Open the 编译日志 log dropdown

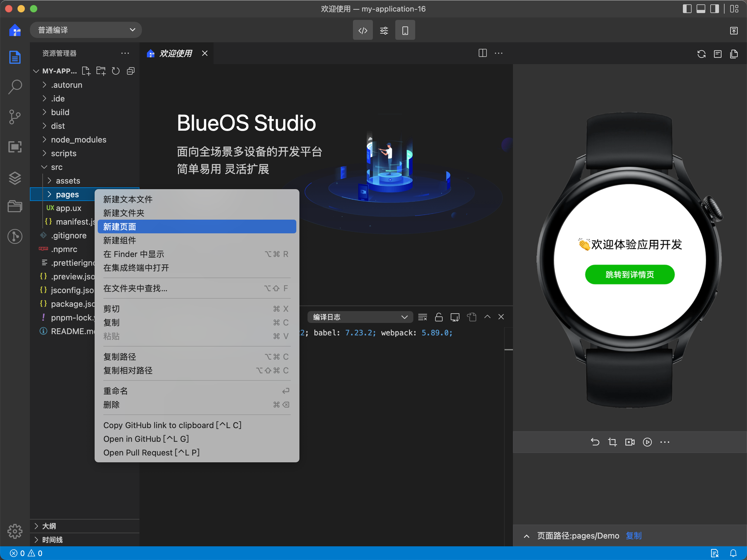[360, 317]
